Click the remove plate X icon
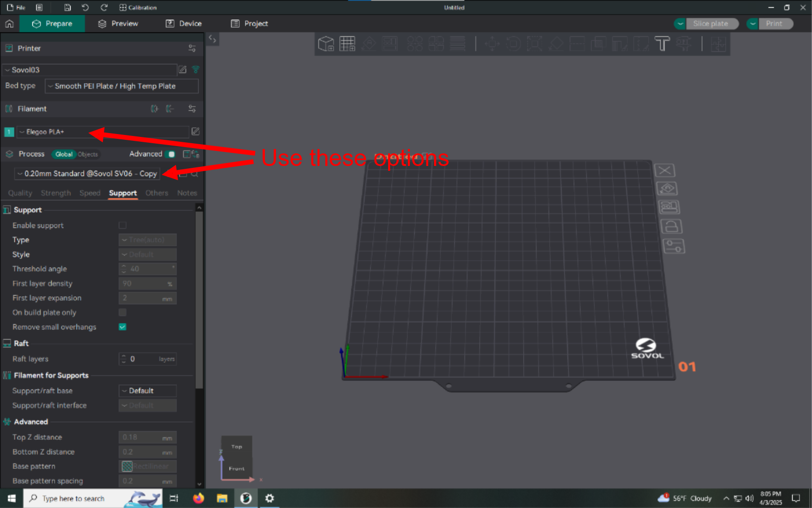Image resolution: width=812 pixels, height=508 pixels. click(x=665, y=170)
